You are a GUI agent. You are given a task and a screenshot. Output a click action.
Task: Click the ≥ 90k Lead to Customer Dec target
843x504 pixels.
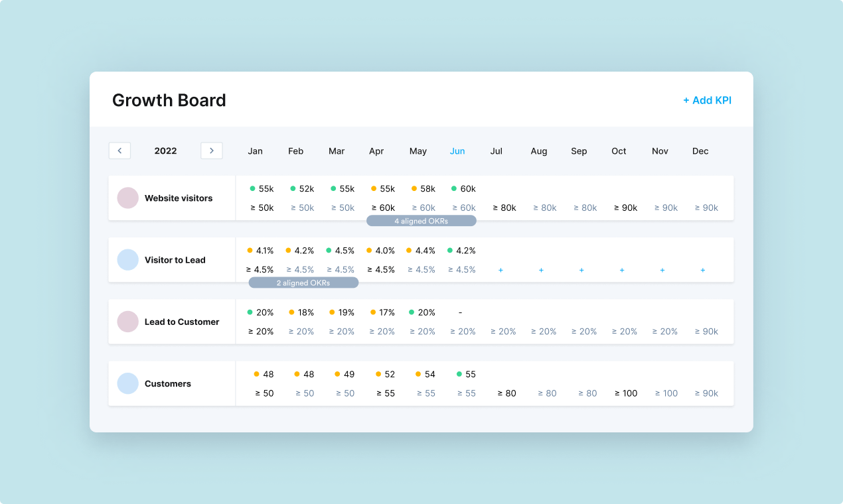click(x=707, y=332)
